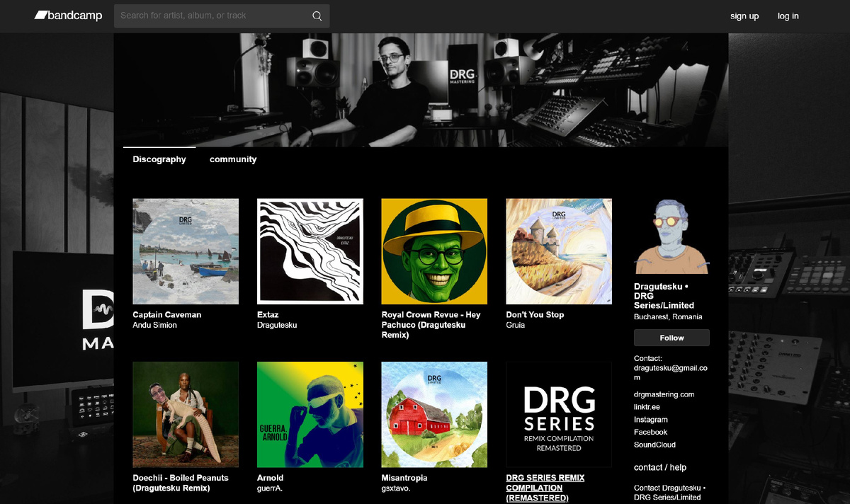
Task: Click the Andu Simion artist name
Action: pyautogui.click(x=154, y=325)
